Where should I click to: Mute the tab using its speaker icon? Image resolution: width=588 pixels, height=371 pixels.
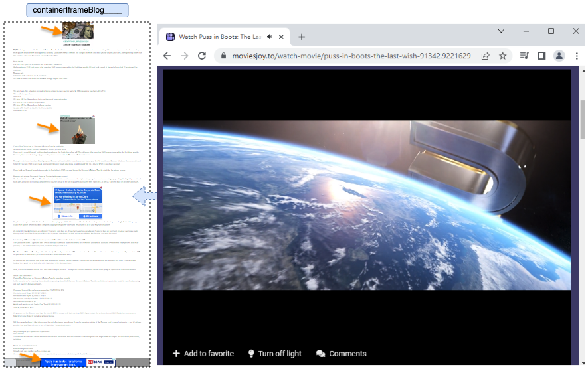pyautogui.click(x=270, y=37)
